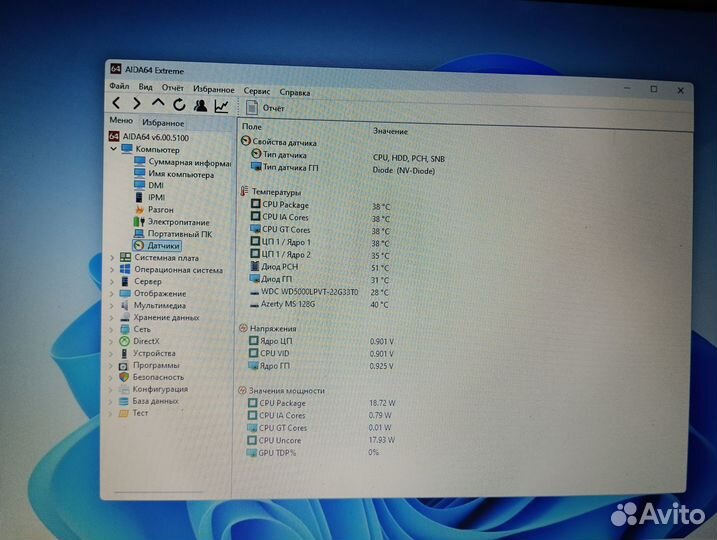This screenshot has width=717, height=540.
Task: Open the Вид menu
Action: click(x=145, y=87)
